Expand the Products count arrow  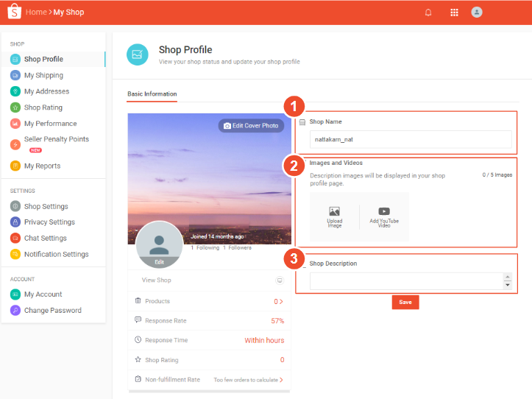tap(280, 302)
